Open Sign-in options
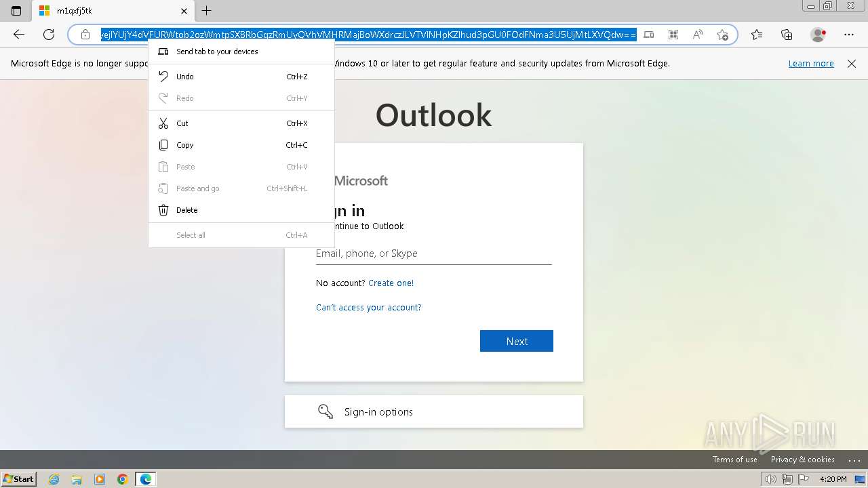Screen dimensions: 868x488 pyautogui.click(x=434, y=411)
